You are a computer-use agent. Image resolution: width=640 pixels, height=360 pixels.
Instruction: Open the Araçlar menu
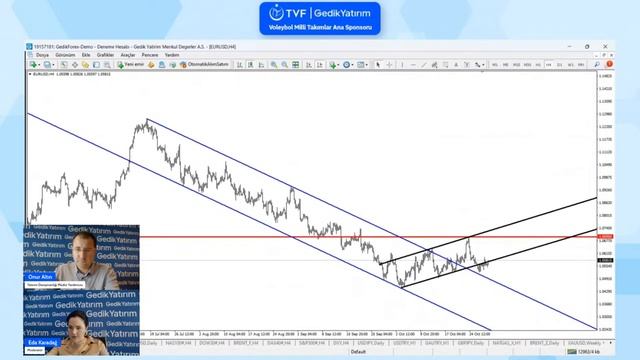(x=128, y=55)
